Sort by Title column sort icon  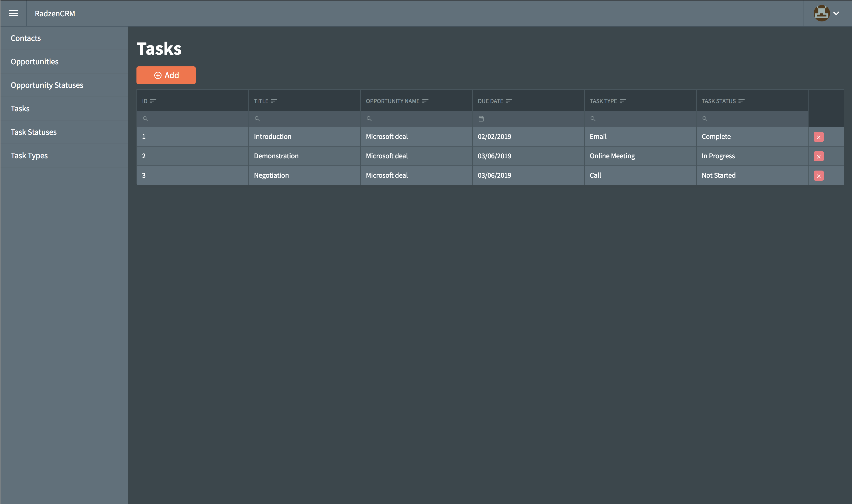point(274,101)
